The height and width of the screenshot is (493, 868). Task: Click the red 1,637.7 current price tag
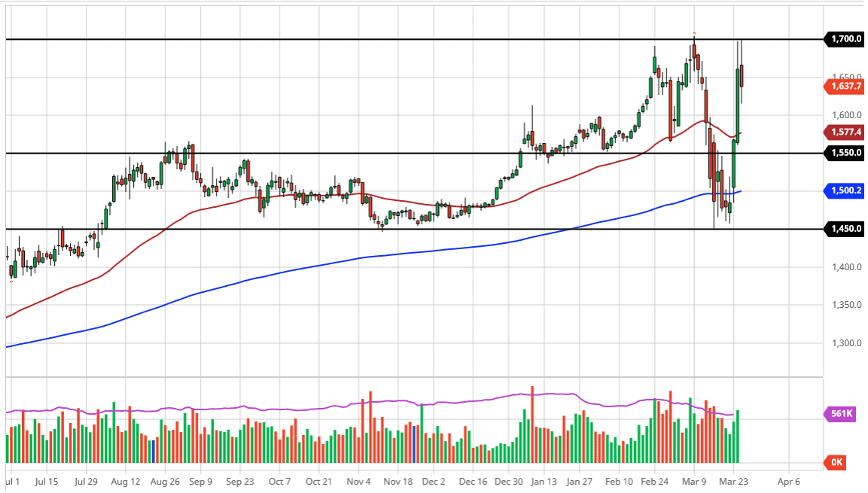point(846,86)
